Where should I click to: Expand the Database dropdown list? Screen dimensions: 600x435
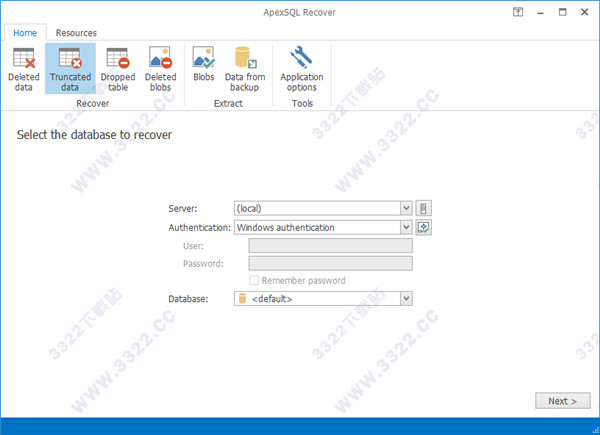tap(406, 298)
